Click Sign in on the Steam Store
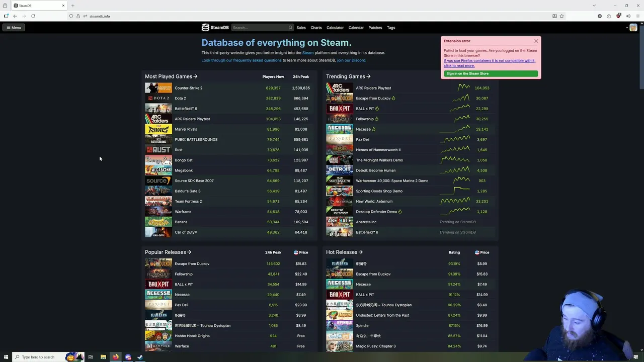The image size is (644, 362). point(491,73)
